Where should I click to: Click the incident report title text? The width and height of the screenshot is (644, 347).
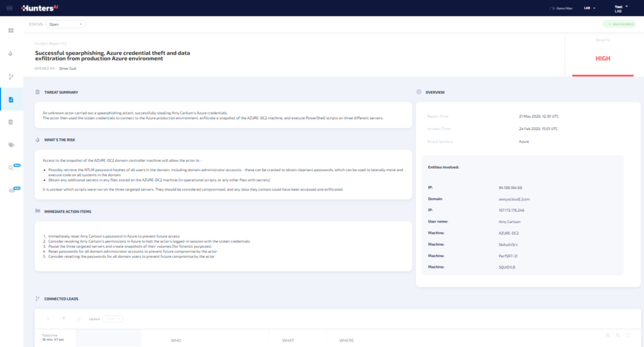point(113,55)
